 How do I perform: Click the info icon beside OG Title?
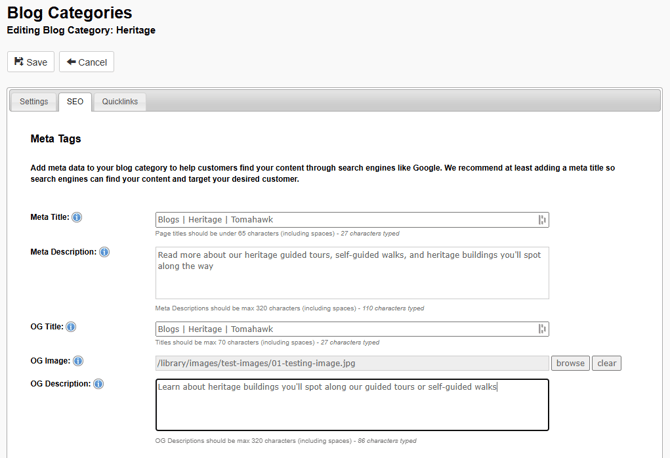point(71,327)
